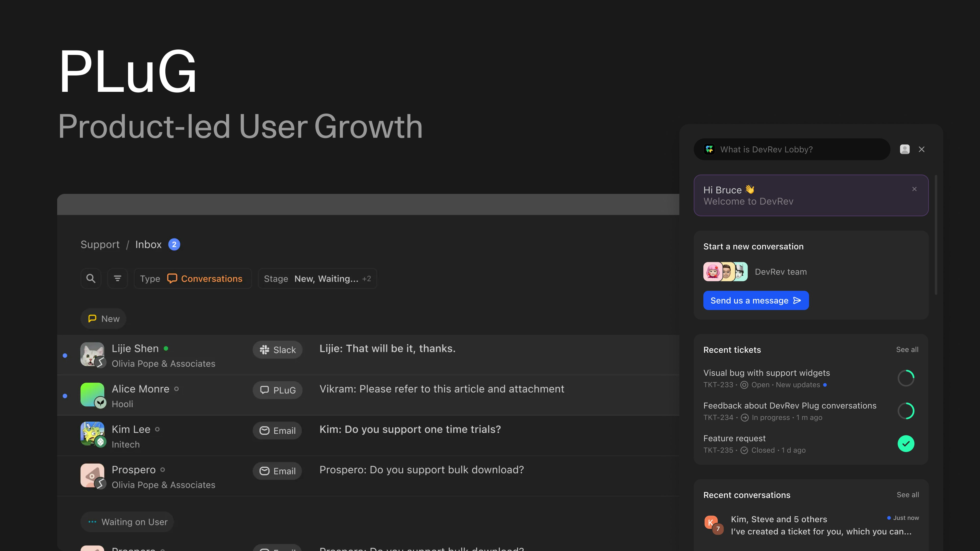Collapse the Waiting on User group

click(x=127, y=522)
